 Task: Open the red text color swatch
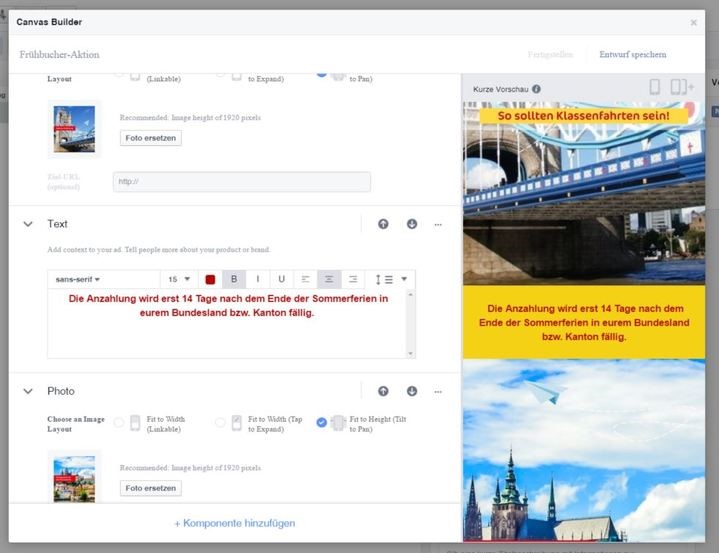pos(210,280)
